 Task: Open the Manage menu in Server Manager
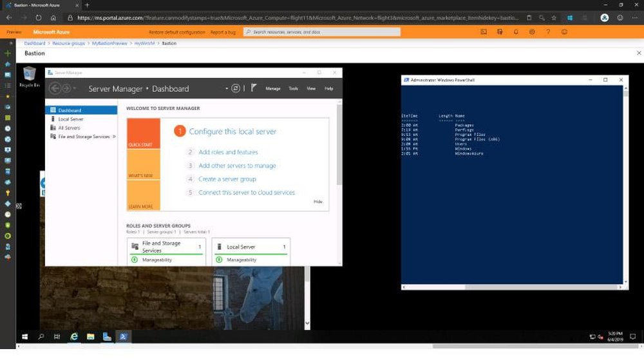tap(272, 88)
